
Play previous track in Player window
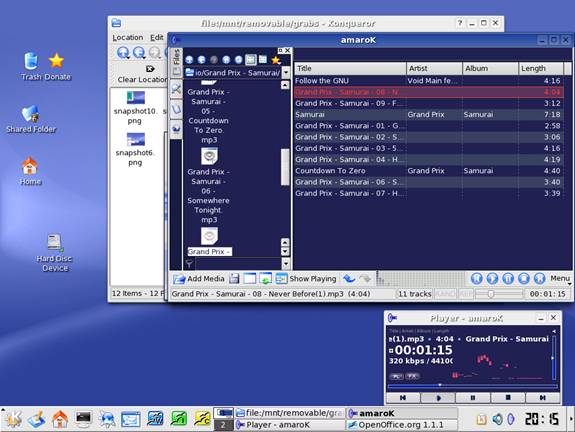403,398
